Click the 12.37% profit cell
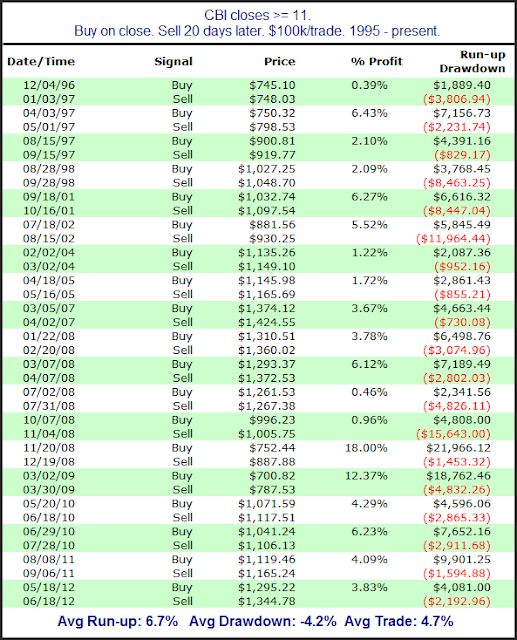Image resolution: width=517 pixels, height=640 pixels. (x=366, y=476)
